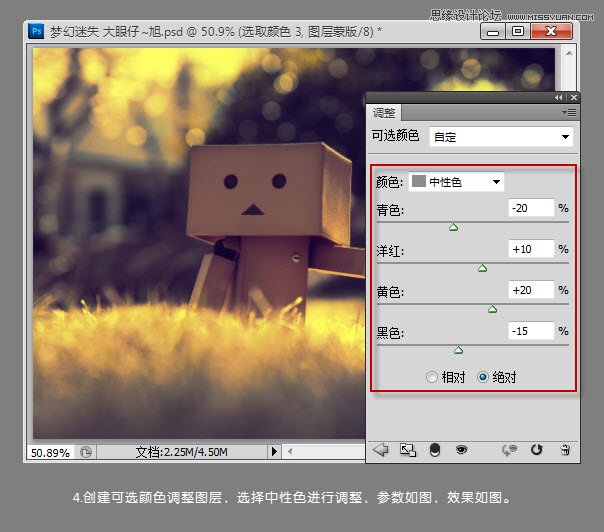Collapse the Adjustments panel double-arrow icon
Viewport: 604px width, 532px height.
point(559,97)
